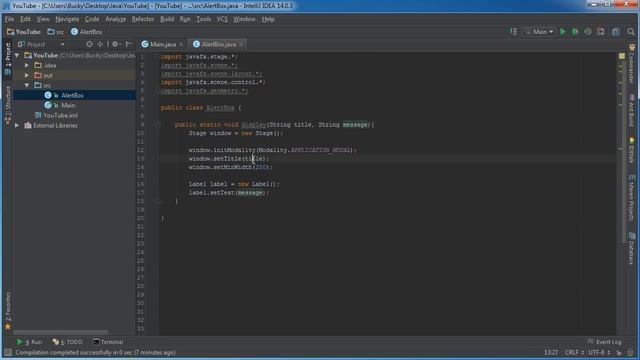Open the File menu
The height and width of the screenshot is (360, 640).
[9, 19]
